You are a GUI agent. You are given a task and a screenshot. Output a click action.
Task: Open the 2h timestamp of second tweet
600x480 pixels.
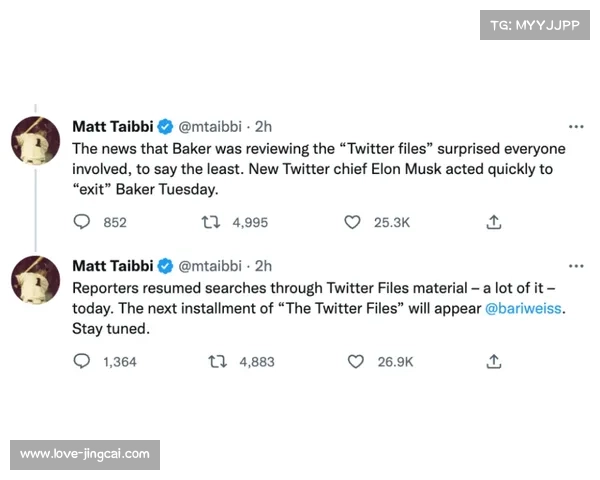click(x=264, y=266)
